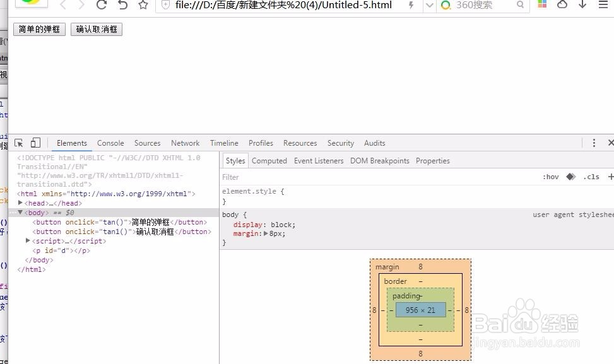614x364 pixels.
Task: Click the 360 search engine logo
Action: click(446, 5)
